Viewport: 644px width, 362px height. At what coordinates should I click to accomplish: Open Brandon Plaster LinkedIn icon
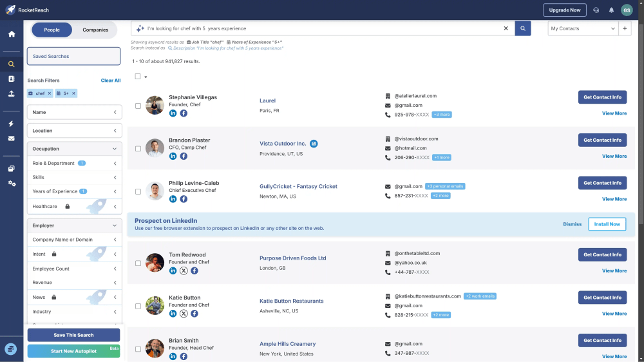(x=173, y=156)
